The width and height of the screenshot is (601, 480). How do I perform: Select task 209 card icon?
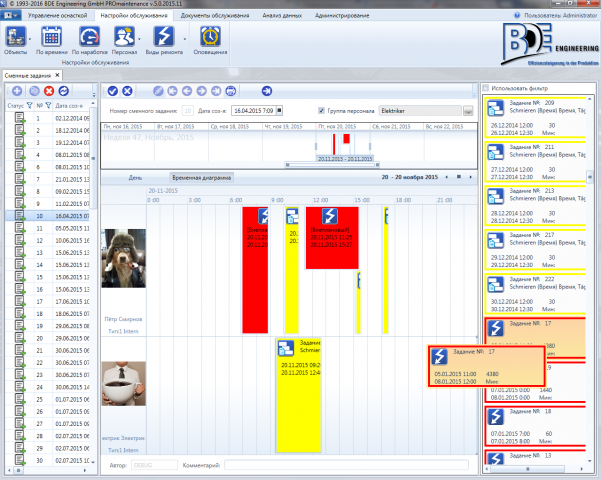[496, 108]
